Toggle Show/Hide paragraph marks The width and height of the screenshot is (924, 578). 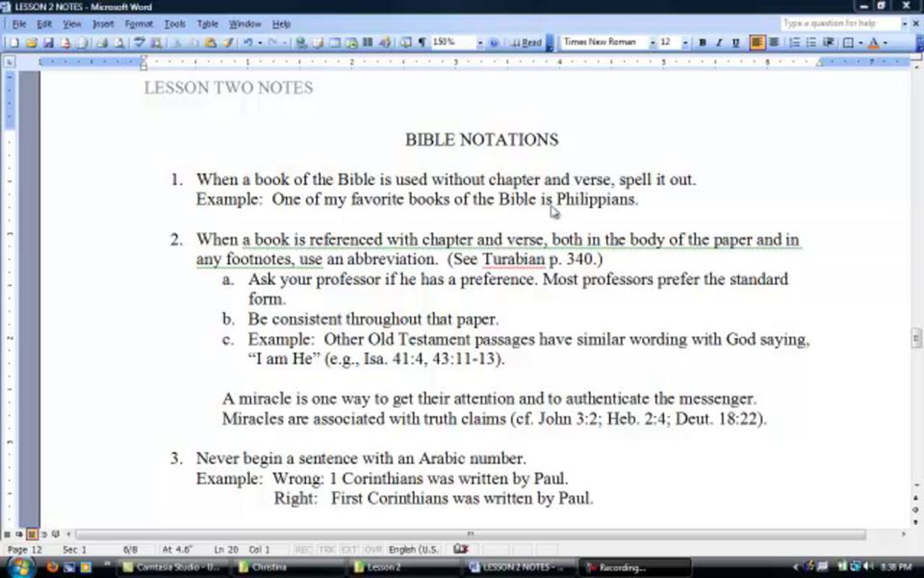422,42
